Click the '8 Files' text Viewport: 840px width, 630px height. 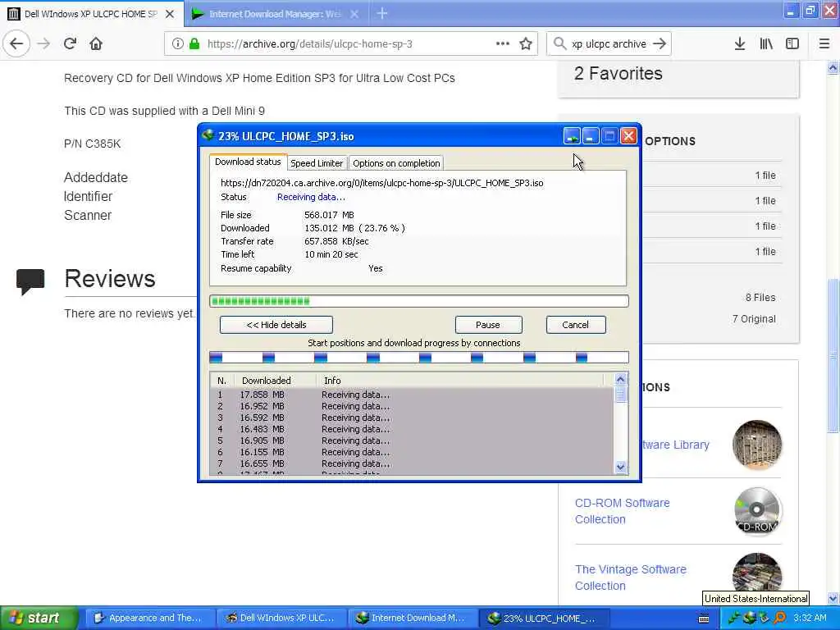[760, 297]
